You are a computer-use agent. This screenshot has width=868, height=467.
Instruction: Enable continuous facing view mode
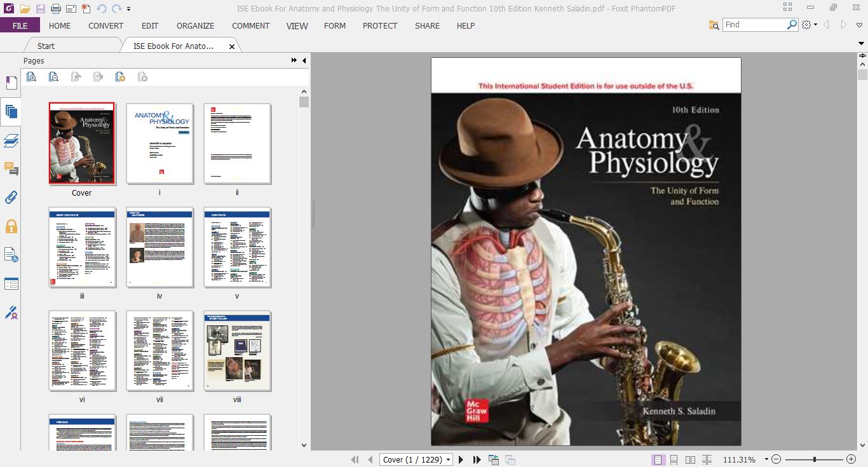coord(707,459)
